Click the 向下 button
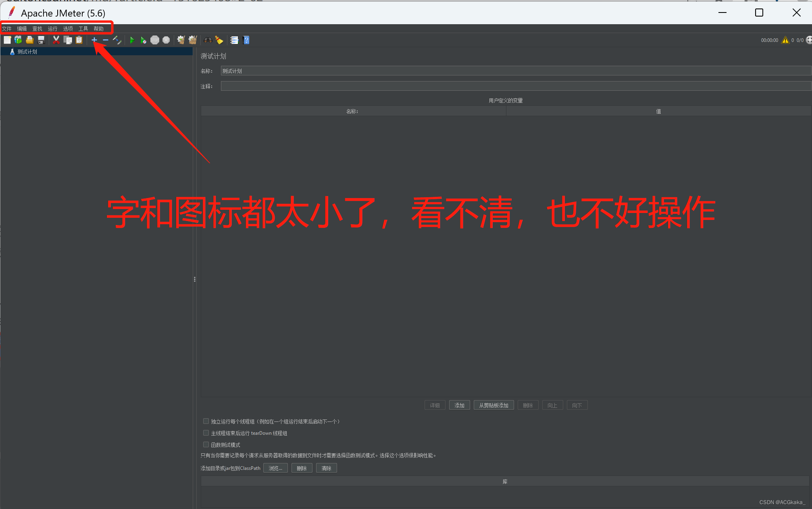The width and height of the screenshot is (812, 509). 577,405
